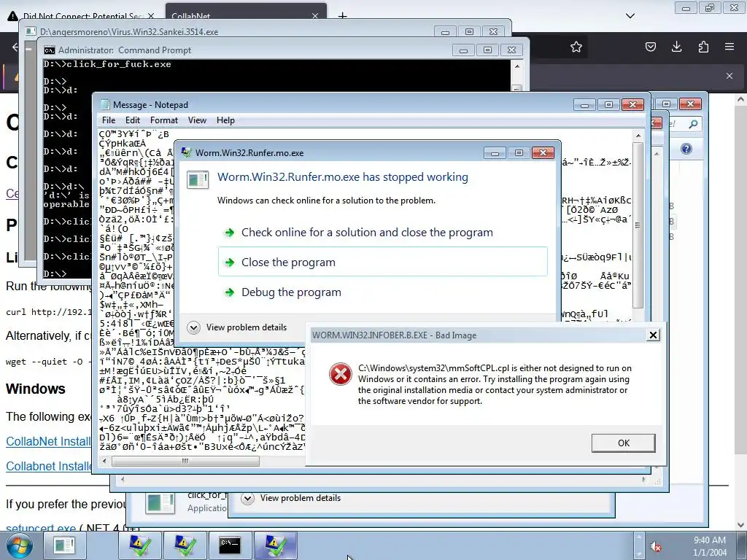Select Check online for a solution option

pyautogui.click(x=367, y=233)
